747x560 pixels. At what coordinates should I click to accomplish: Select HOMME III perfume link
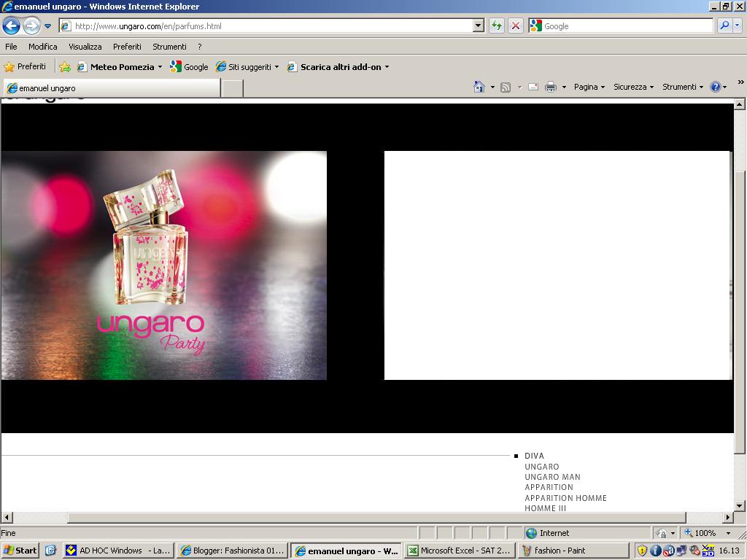coord(545,508)
